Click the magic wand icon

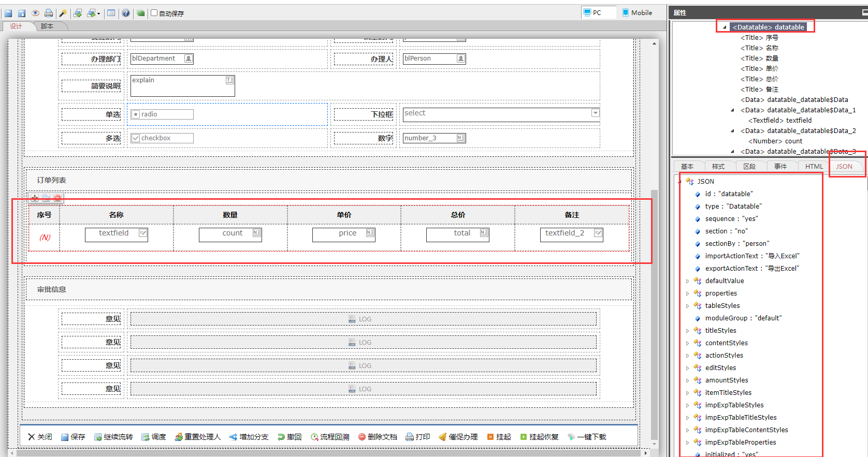click(x=63, y=13)
